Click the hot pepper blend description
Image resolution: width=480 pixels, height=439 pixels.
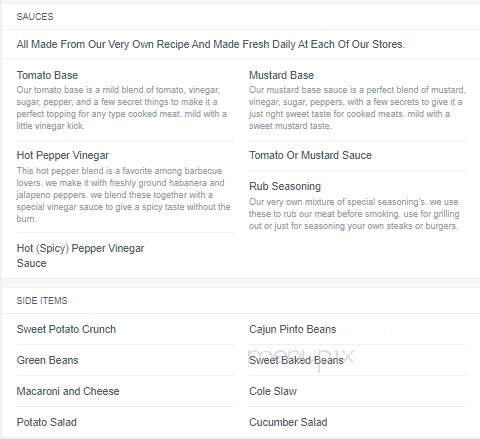point(124,195)
